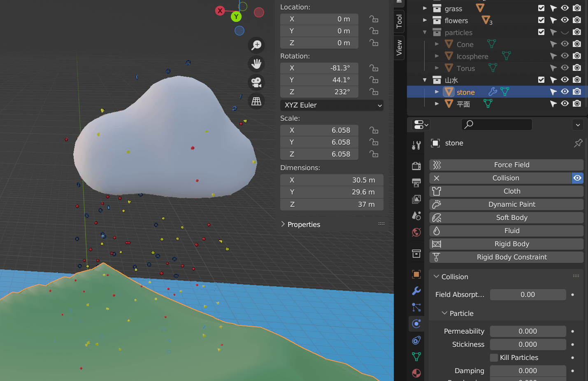Enable Cloth physics
Screen dimensions: 588x381
(x=507, y=191)
